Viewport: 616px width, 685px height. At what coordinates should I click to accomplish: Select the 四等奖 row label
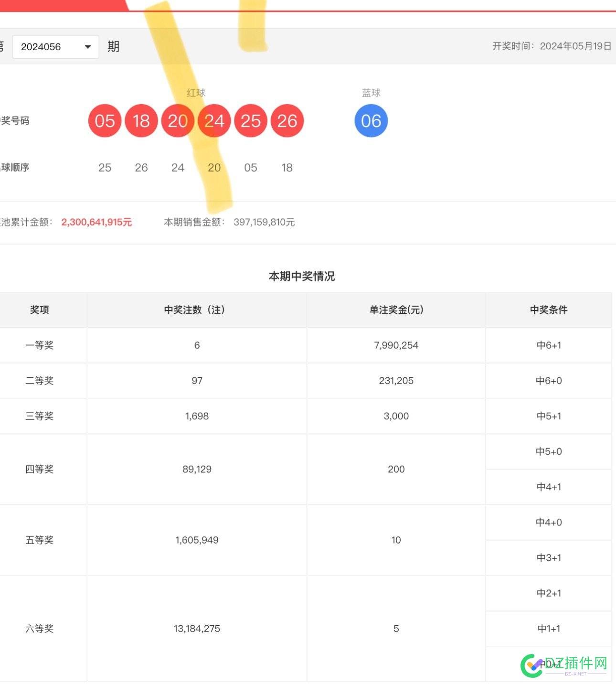click(40, 469)
